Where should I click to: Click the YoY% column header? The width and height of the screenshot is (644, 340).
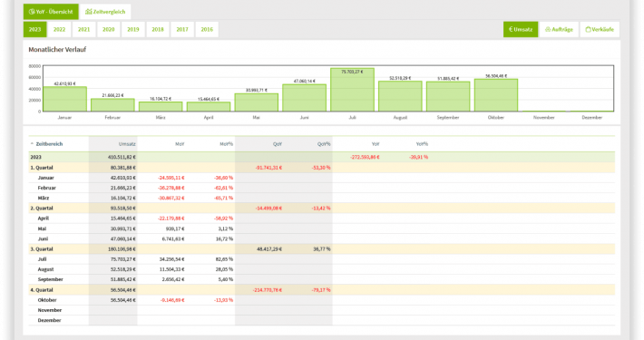422,144
